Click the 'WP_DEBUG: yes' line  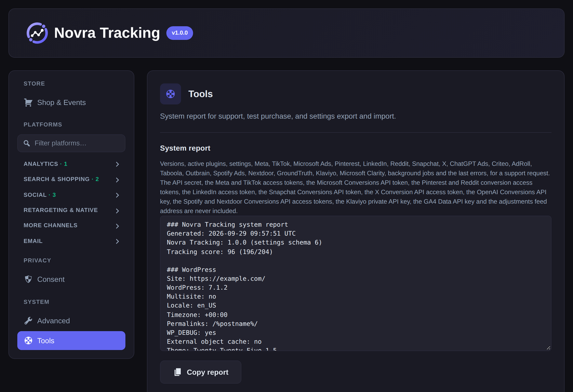pos(191,333)
